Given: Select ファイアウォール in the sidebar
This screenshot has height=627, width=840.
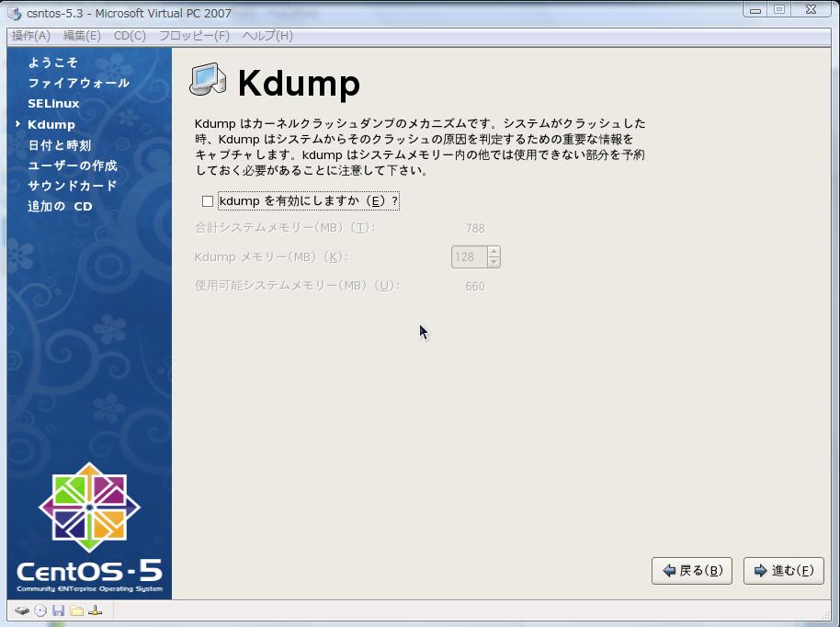Looking at the screenshot, I should pyautogui.click(x=78, y=83).
